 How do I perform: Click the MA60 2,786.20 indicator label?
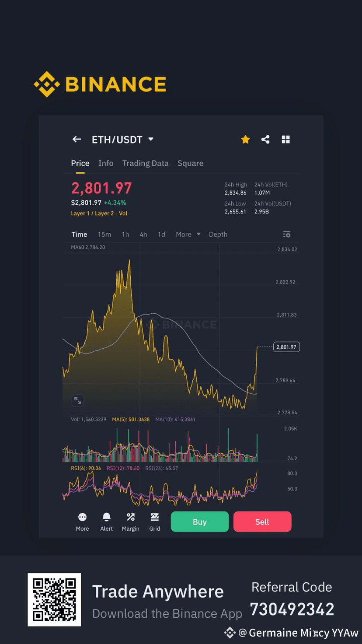pyautogui.click(x=88, y=247)
